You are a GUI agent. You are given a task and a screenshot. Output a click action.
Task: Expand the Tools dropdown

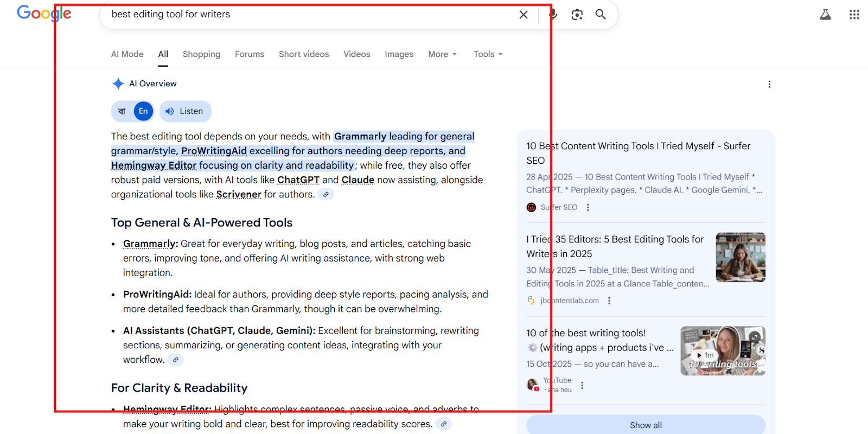[x=488, y=54]
